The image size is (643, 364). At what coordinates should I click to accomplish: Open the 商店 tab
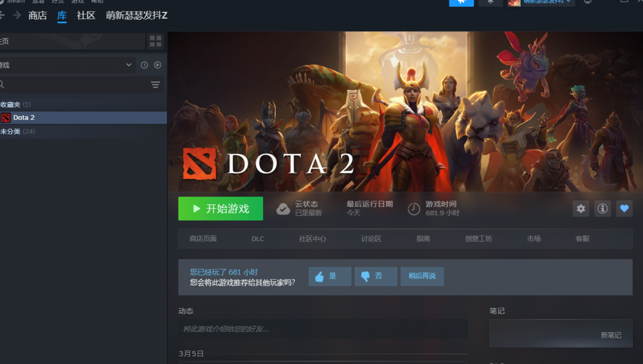point(38,15)
